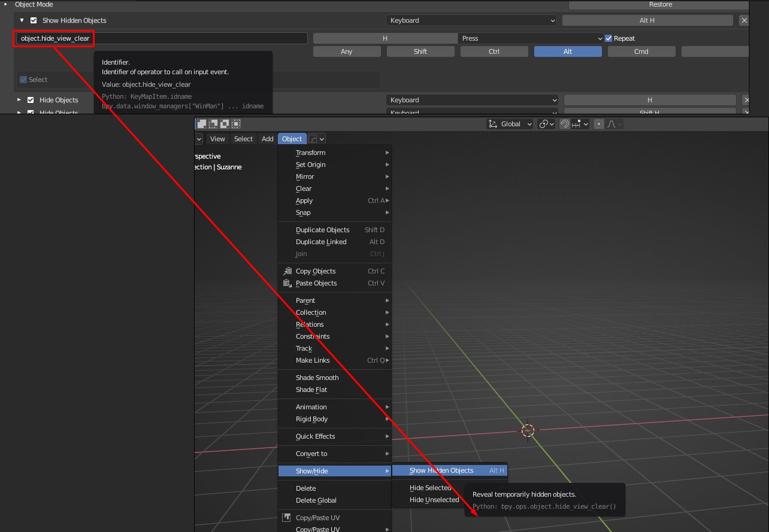Open the Global transform orientation dropdown
769x532 pixels.
pyautogui.click(x=510, y=124)
